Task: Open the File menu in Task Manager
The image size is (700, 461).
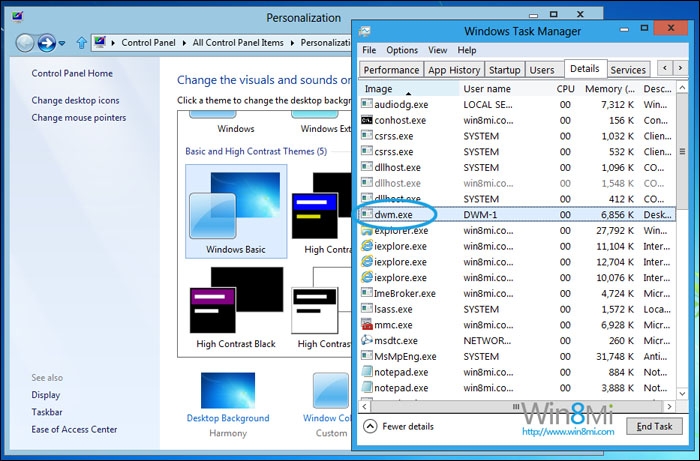Action: click(x=369, y=50)
